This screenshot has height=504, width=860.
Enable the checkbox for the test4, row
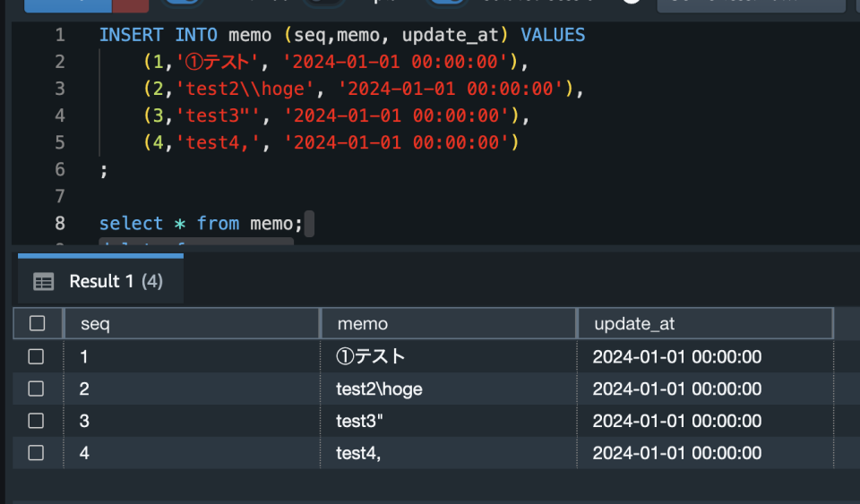37,453
